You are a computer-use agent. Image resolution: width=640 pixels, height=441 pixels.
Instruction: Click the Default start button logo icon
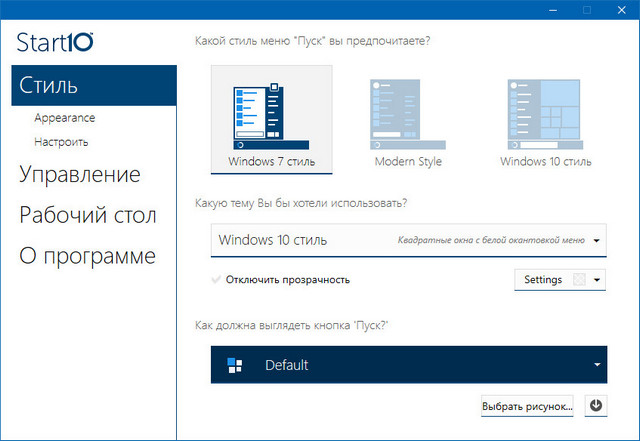click(x=235, y=365)
